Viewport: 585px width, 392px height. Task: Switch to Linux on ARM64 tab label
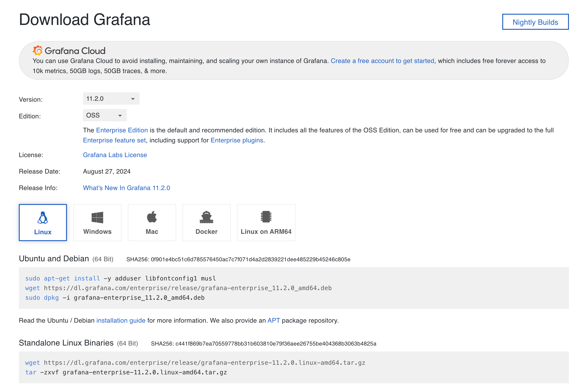266,231
